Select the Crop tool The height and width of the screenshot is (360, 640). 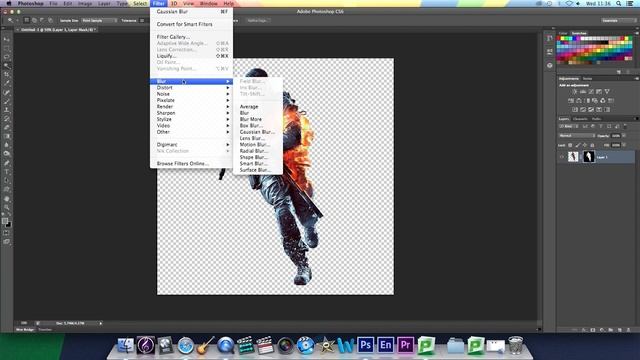[7, 75]
